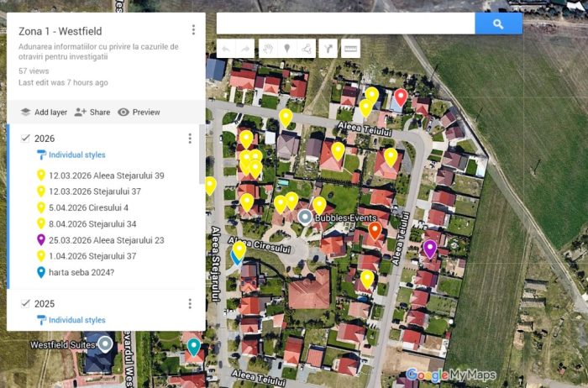Click the Redo arrow tool

point(245,49)
